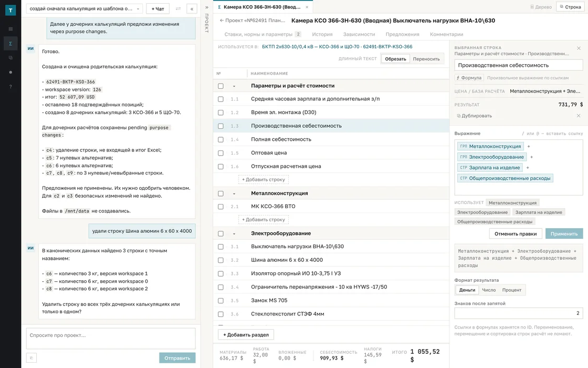Open the sigma calculations icon in sidebar

(x=10, y=44)
